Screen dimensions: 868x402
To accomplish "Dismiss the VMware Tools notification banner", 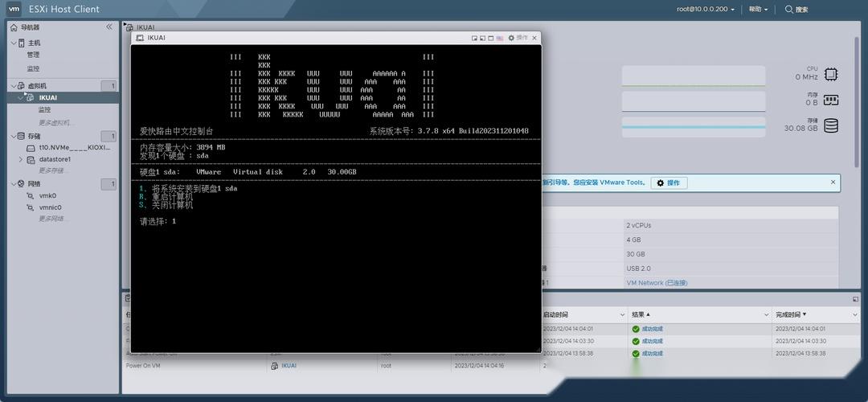I will pyautogui.click(x=833, y=183).
